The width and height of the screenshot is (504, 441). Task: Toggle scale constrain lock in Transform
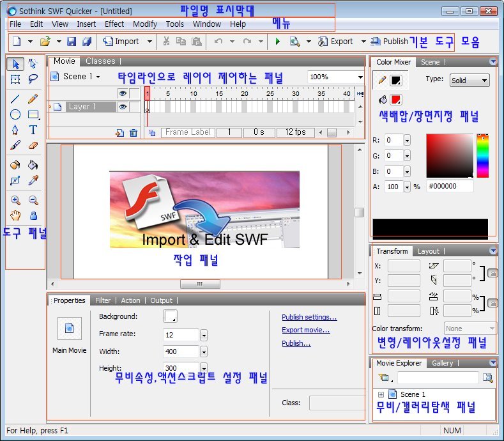pos(493,303)
